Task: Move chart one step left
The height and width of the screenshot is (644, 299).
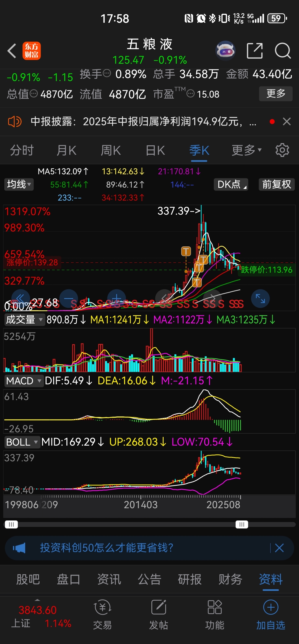Action: click(x=165, y=298)
